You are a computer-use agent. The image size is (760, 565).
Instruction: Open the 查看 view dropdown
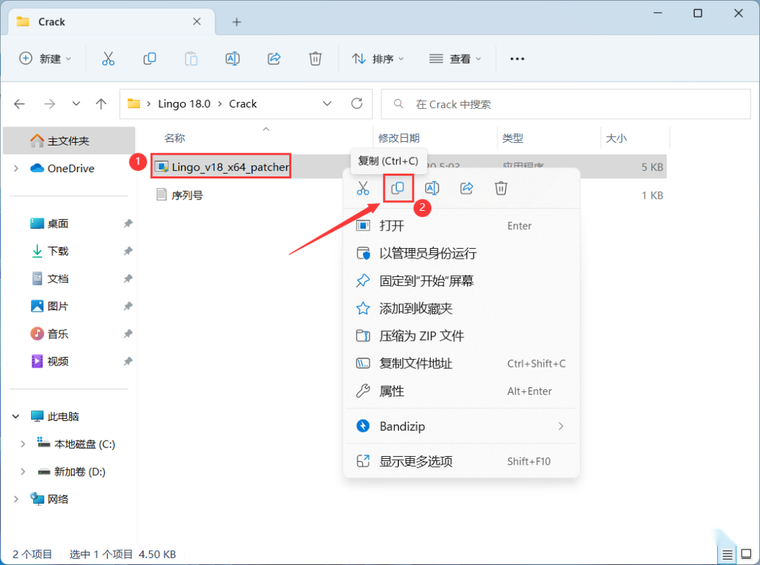(x=455, y=59)
